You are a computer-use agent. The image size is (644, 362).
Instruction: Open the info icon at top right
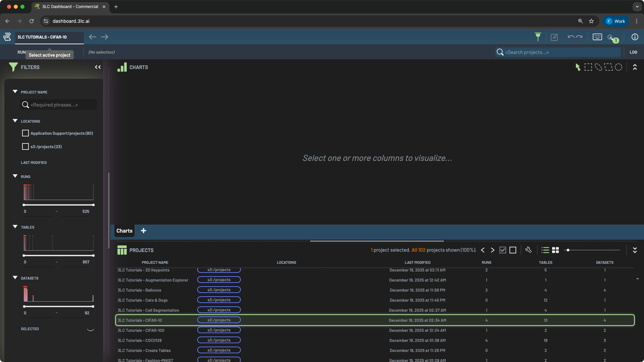(635, 37)
